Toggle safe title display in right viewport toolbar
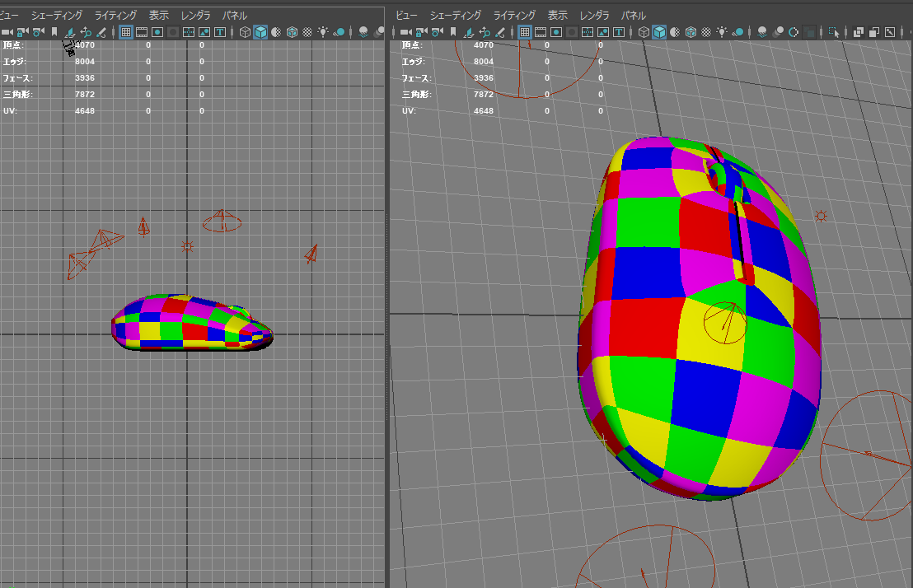 619,32
